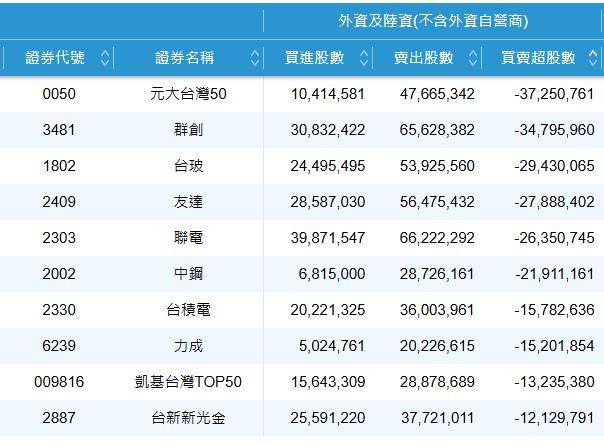
Task: Click the 賣出股數 column header
Action: click(x=424, y=58)
